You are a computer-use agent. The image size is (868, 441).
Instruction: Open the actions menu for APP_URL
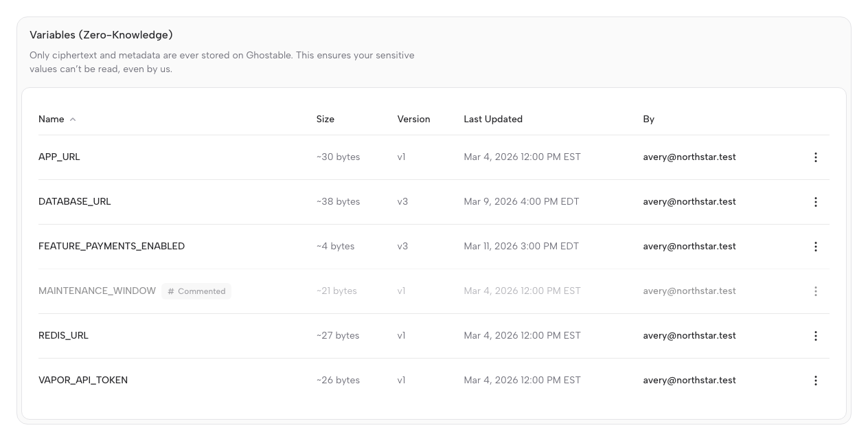coord(816,157)
